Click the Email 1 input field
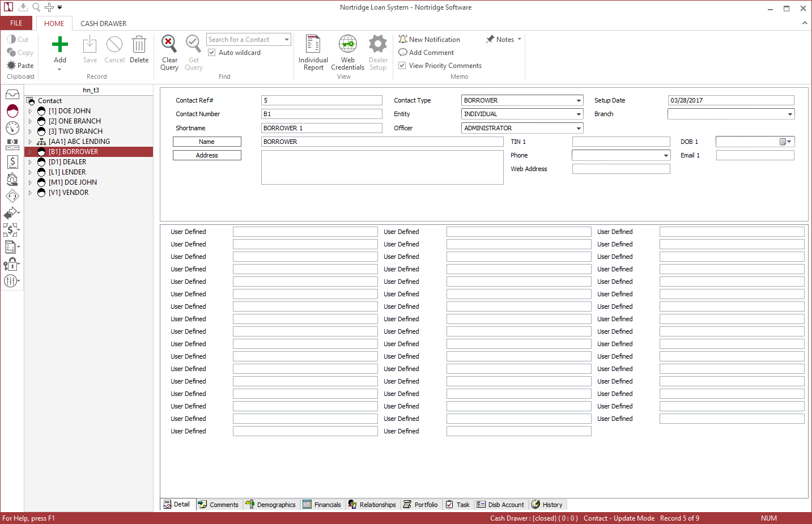The height and width of the screenshot is (524, 812). 755,155
